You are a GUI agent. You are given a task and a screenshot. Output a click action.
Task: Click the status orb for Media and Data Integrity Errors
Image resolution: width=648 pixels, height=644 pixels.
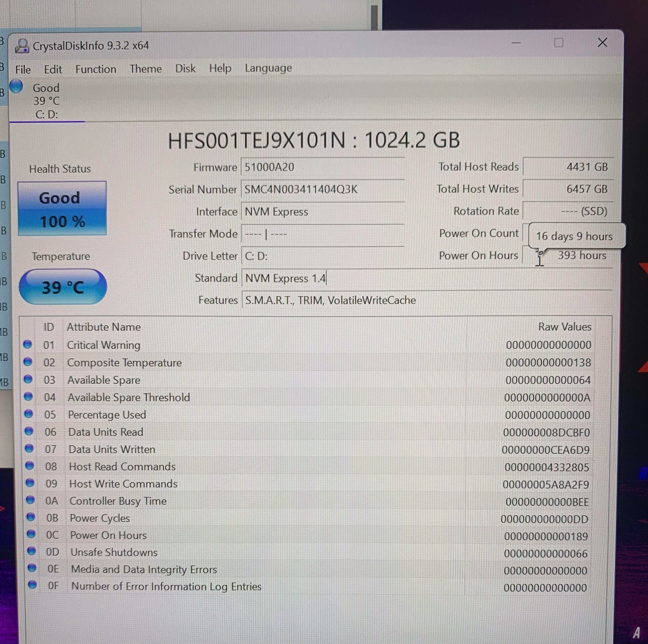(32, 567)
